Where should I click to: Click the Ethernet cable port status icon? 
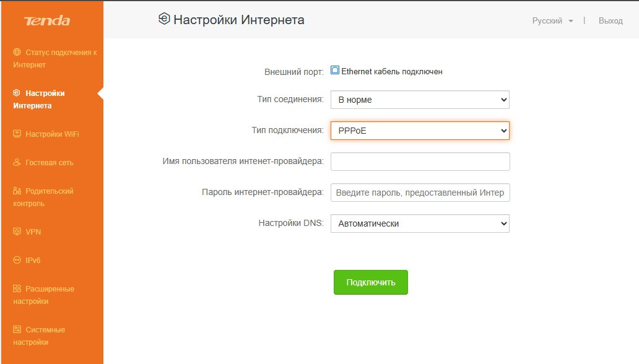click(x=335, y=71)
